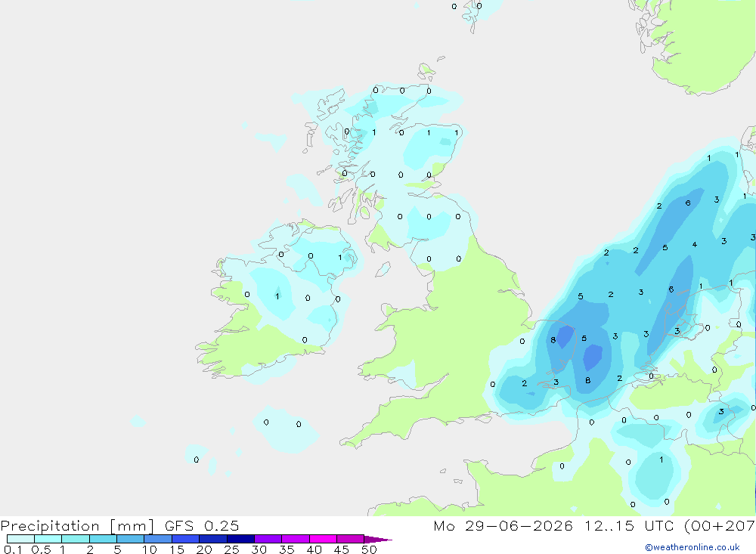
Task: Click the '30' legend scale label
Action: pos(259,549)
